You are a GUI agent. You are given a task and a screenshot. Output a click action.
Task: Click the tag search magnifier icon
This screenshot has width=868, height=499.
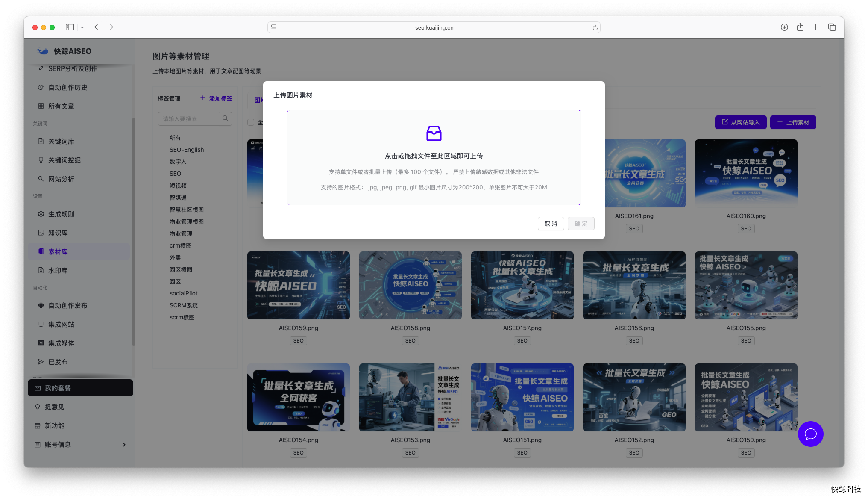(x=226, y=118)
